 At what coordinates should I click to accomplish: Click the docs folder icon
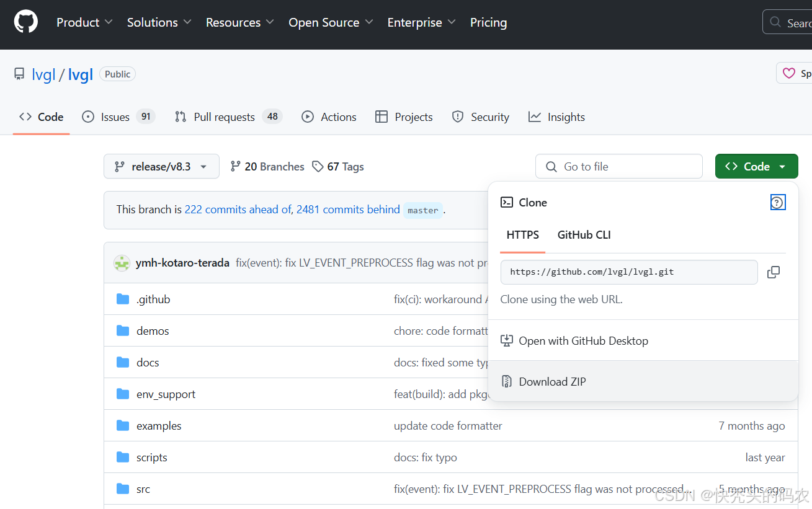click(123, 363)
